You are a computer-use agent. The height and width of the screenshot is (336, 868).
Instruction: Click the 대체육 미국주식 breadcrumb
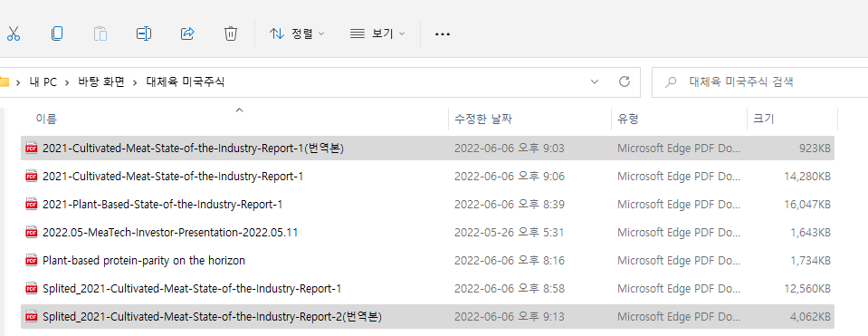tap(186, 82)
